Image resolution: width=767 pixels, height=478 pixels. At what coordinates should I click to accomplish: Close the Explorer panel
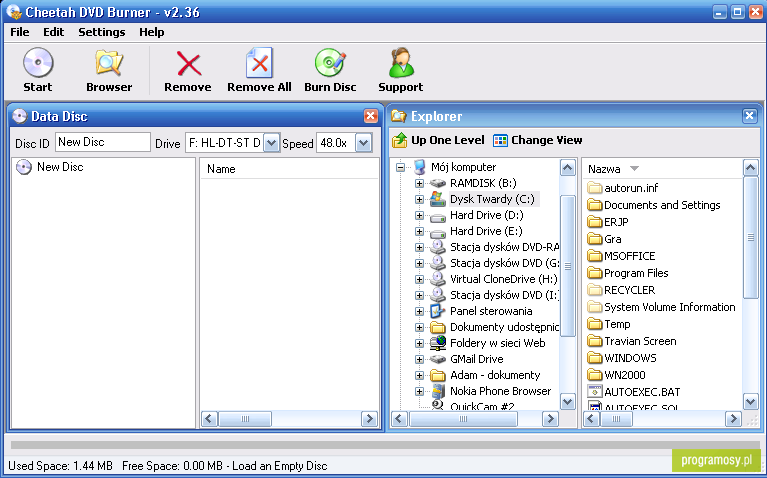749,116
